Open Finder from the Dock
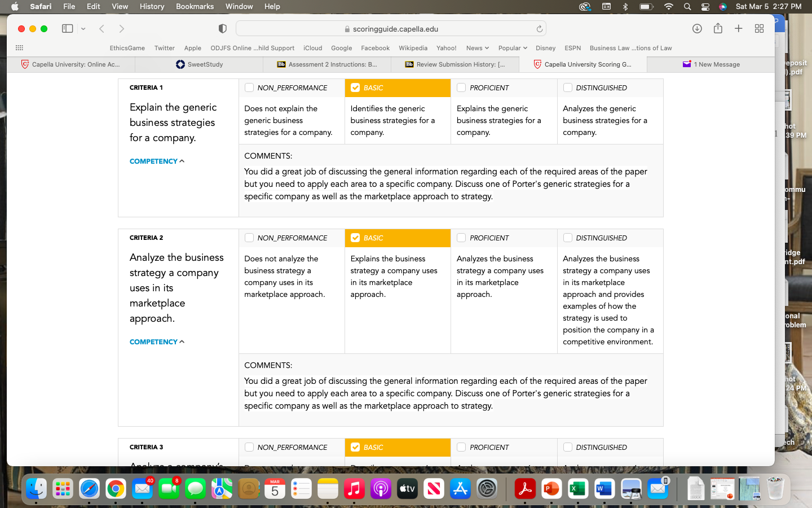The image size is (812, 508). [36, 489]
